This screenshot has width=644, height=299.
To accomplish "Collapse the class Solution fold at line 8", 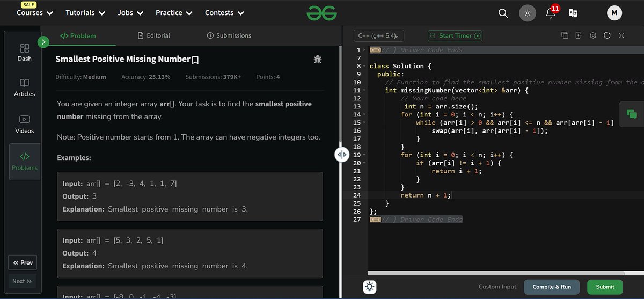I will (365, 66).
